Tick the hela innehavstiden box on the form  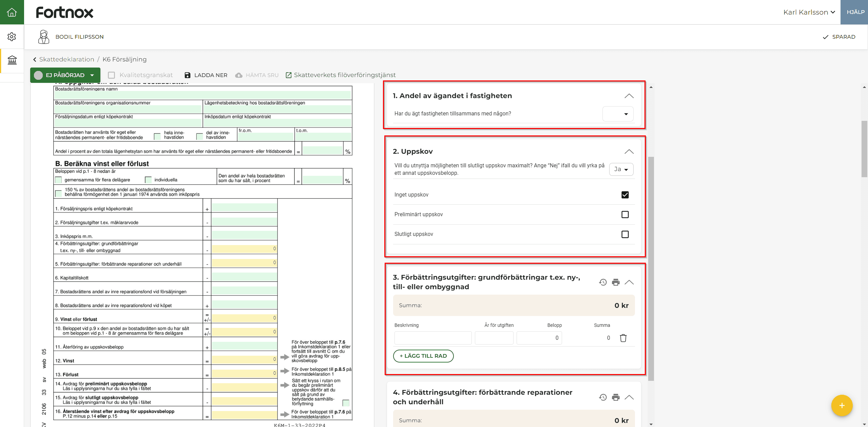pyautogui.click(x=157, y=136)
